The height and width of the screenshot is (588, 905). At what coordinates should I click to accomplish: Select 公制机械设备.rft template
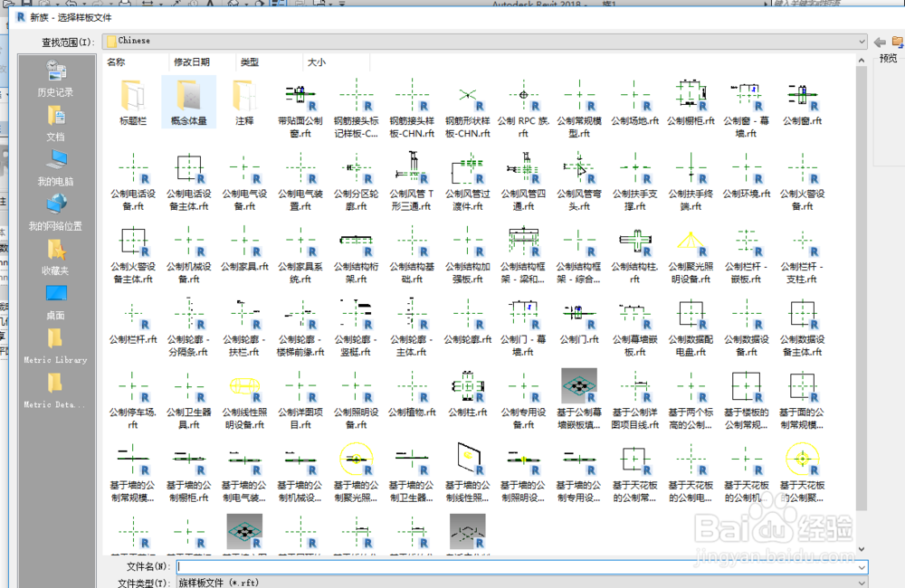tap(189, 254)
